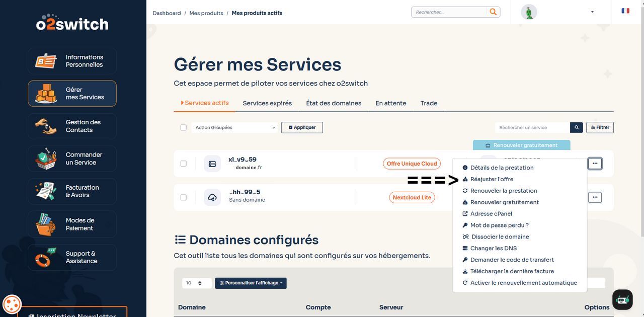The image size is (644, 317).
Task: Expand the Personnaliser l'affichage dropdown
Action: coord(251,283)
